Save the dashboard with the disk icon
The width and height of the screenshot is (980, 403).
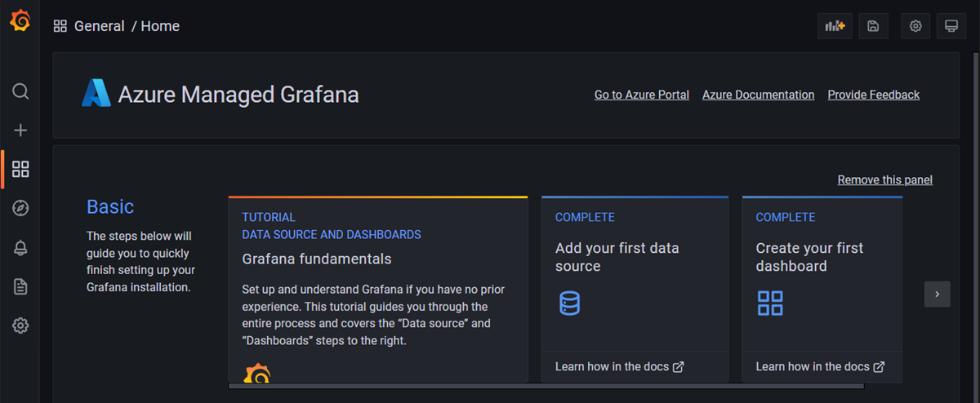(x=873, y=26)
